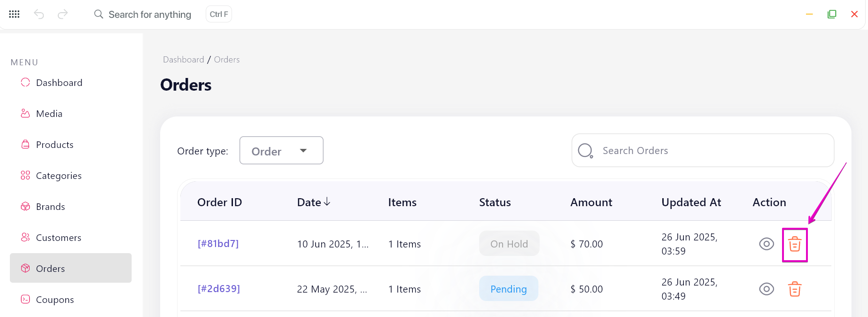This screenshot has width=868, height=317.
Task: Sort by the Date column arrow
Action: pyautogui.click(x=327, y=202)
